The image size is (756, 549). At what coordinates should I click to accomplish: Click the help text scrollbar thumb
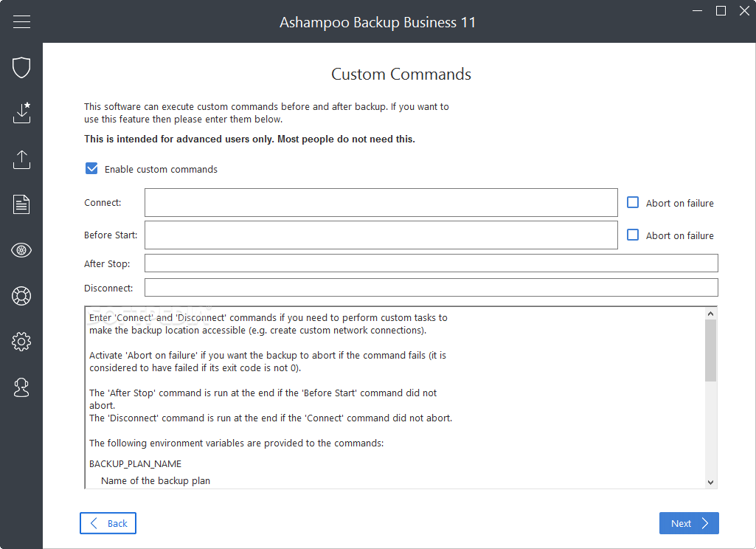click(x=710, y=351)
